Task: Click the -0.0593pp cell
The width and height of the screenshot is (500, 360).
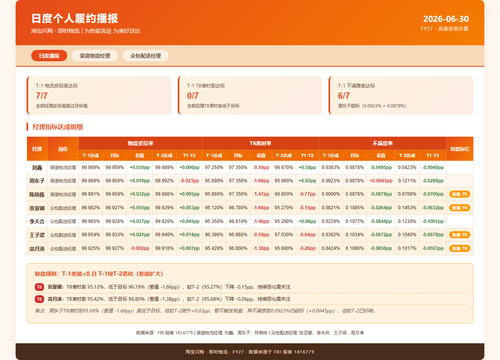Action: (x=433, y=248)
